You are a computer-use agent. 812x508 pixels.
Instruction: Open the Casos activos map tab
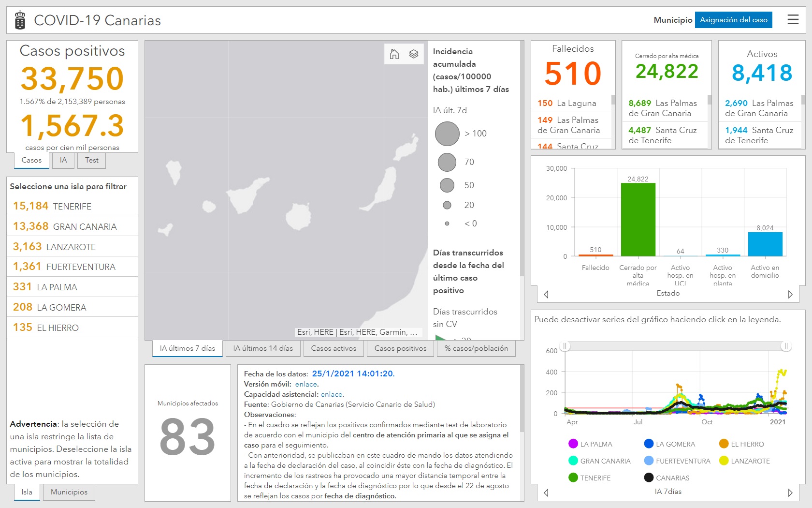point(333,348)
